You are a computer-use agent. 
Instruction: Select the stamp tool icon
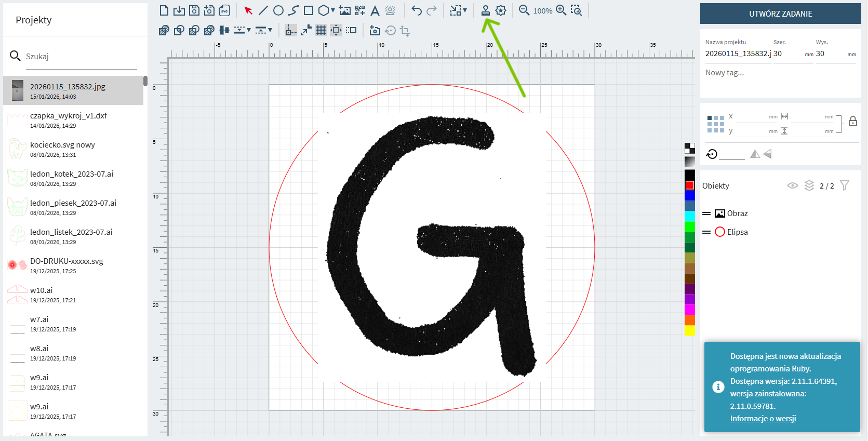tap(485, 10)
